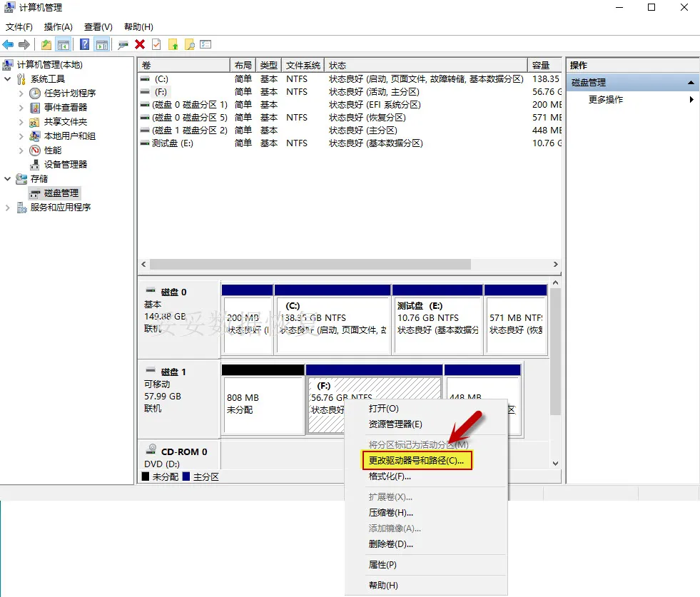Select 设备管理器 in the tree
This screenshot has width=700, height=597.
[x=65, y=165]
